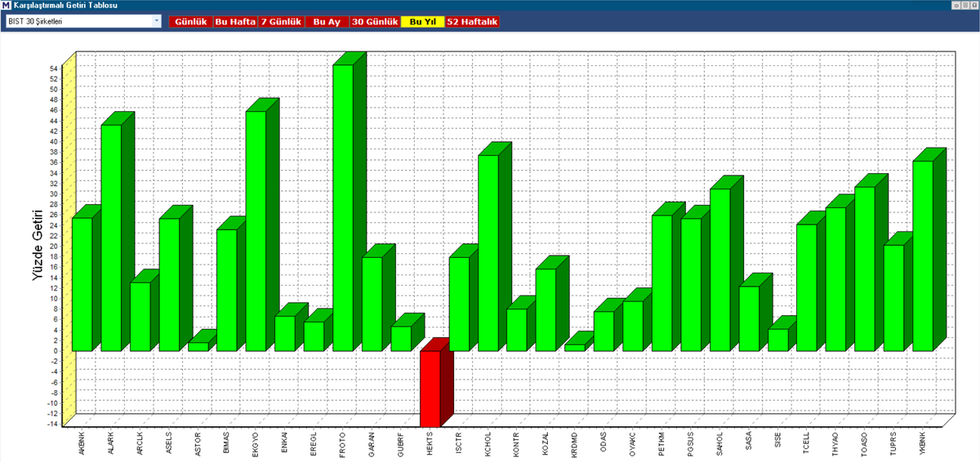Image resolution: width=980 pixels, height=462 pixels.
Task: Click the BIMAS axis label
Action: (226, 442)
